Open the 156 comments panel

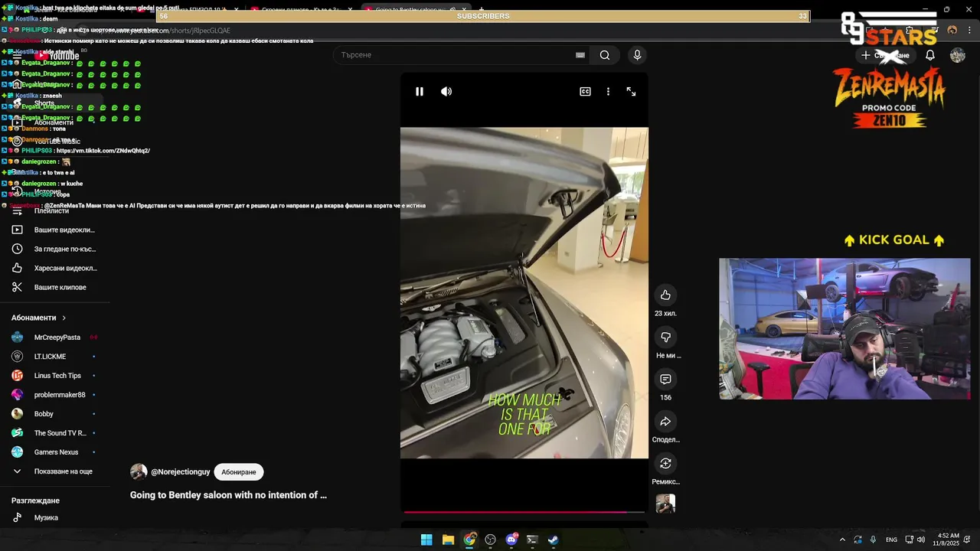665,380
